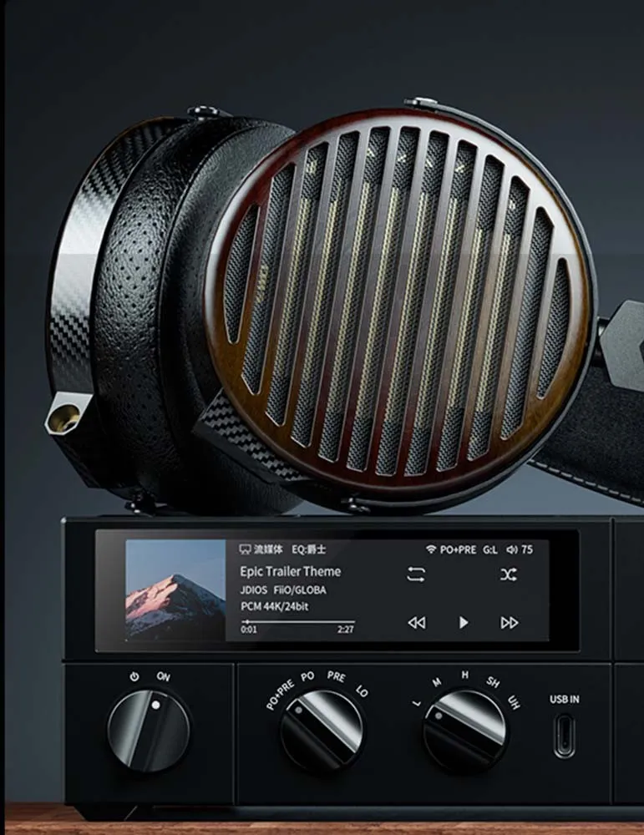The image size is (644, 835).
Task: Tap the Wi-Fi status icon
Action: coord(431,549)
